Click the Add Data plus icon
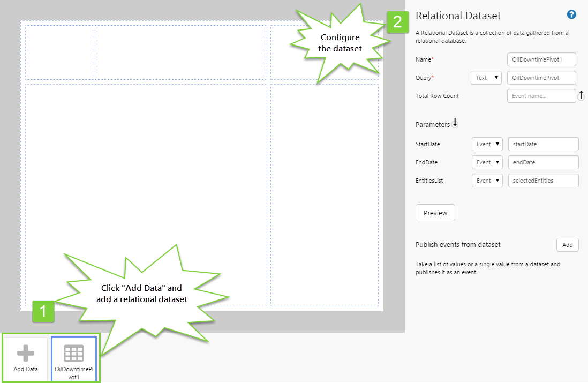The image size is (588, 383). tap(25, 354)
